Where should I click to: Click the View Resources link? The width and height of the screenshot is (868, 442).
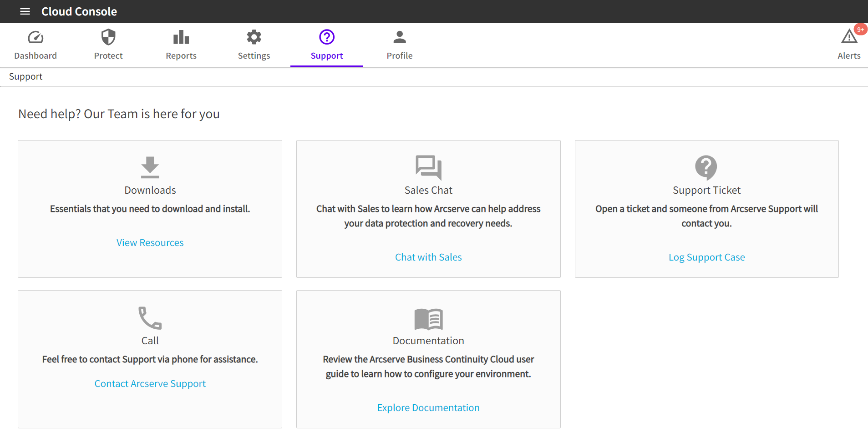[150, 243]
